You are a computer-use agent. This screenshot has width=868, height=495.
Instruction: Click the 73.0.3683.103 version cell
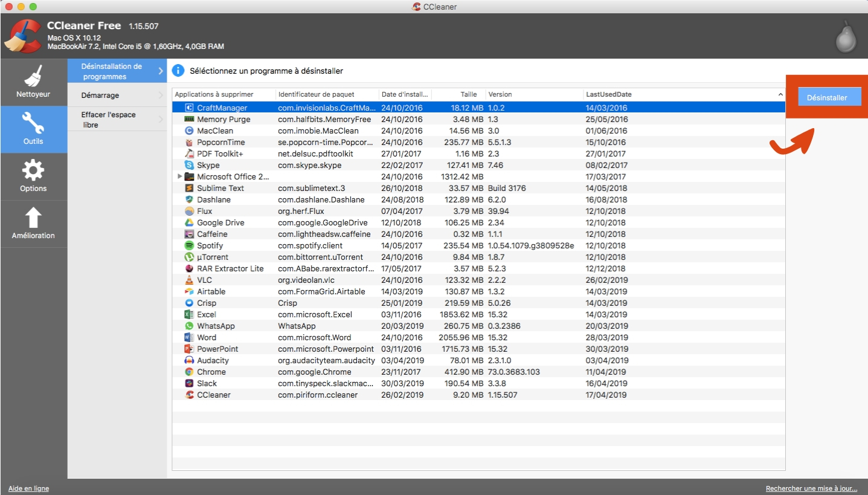coord(514,372)
